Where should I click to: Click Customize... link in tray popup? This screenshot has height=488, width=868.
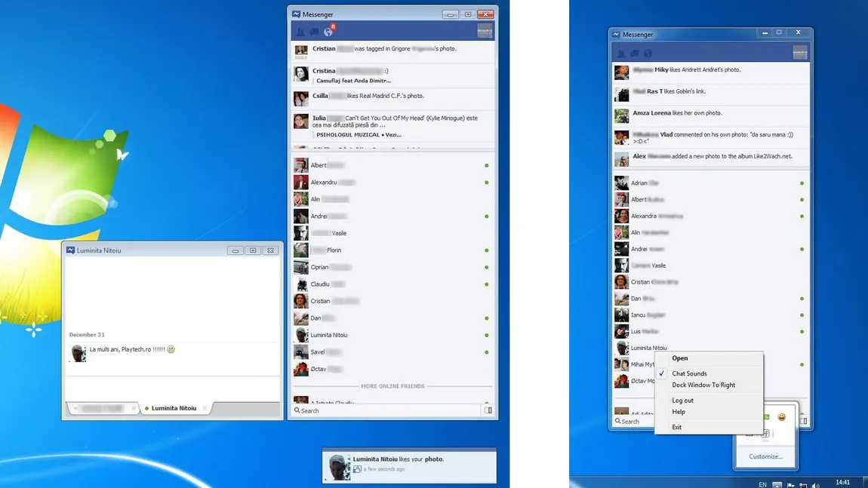point(765,456)
